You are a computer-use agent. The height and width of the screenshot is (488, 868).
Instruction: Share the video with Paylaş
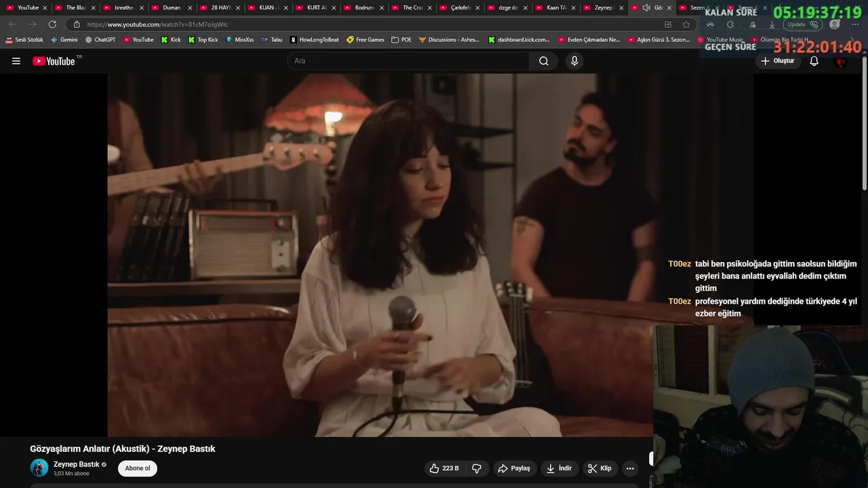514,468
